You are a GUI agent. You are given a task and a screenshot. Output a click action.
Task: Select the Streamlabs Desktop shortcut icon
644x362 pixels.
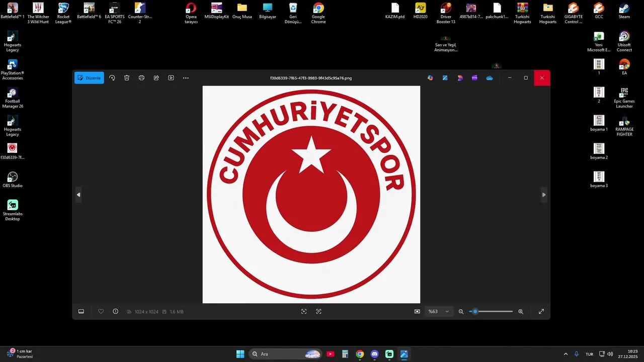point(13,210)
